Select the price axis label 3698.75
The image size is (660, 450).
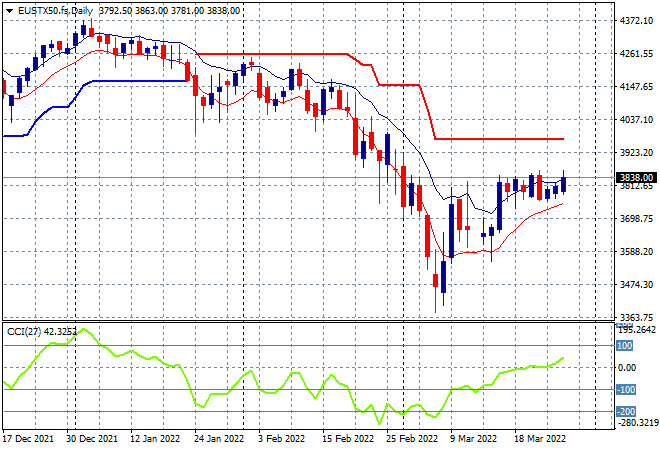(x=636, y=218)
